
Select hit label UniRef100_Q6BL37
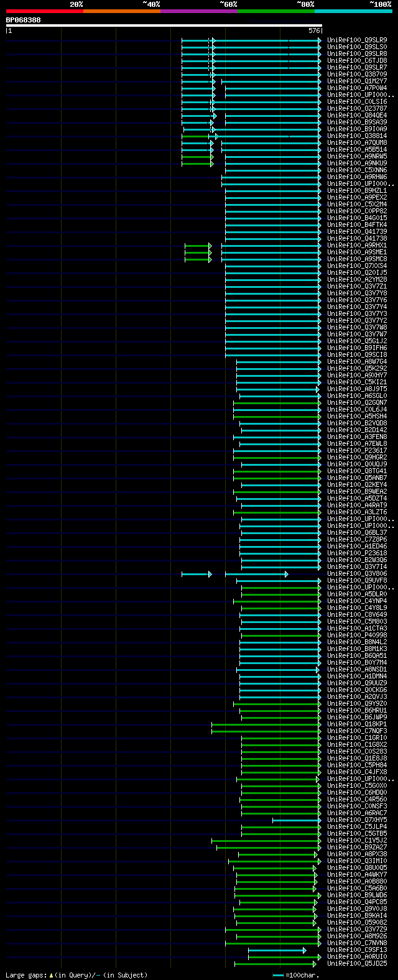357,532
